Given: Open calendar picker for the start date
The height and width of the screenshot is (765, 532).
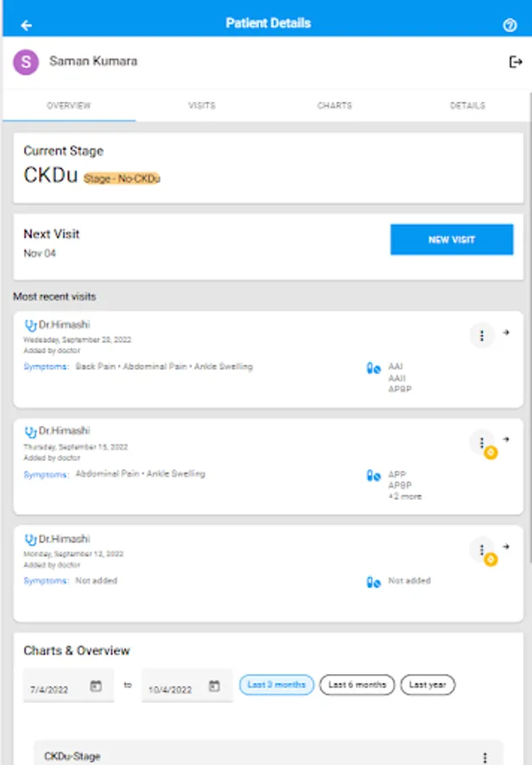Looking at the screenshot, I should 96,686.
